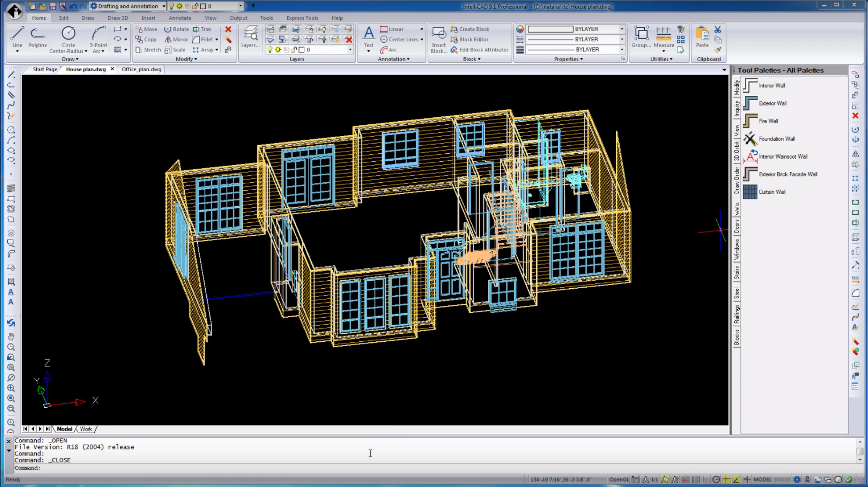Image resolution: width=868 pixels, height=487 pixels.
Task: Toggle ortho mode in the status bar
Action: (x=706, y=479)
